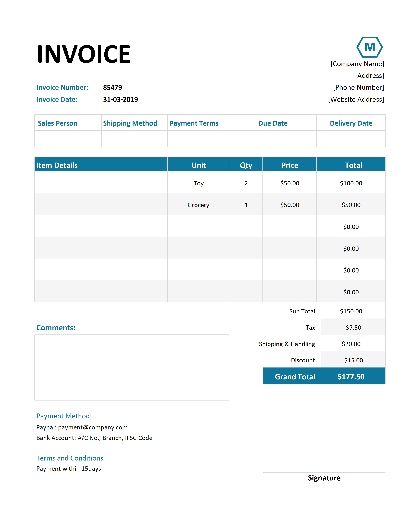The image size is (420, 520).
Task: Click the Qty column header
Action: pos(246,164)
